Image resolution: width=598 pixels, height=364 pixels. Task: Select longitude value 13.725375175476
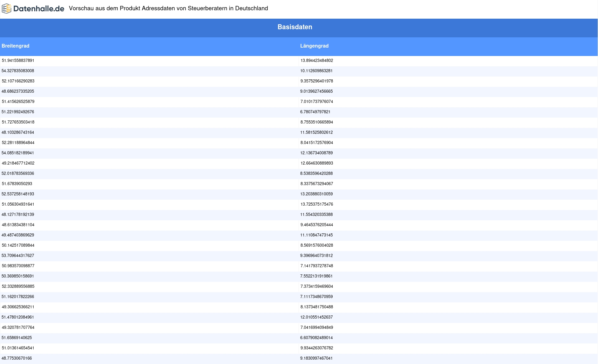pyautogui.click(x=317, y=204)
